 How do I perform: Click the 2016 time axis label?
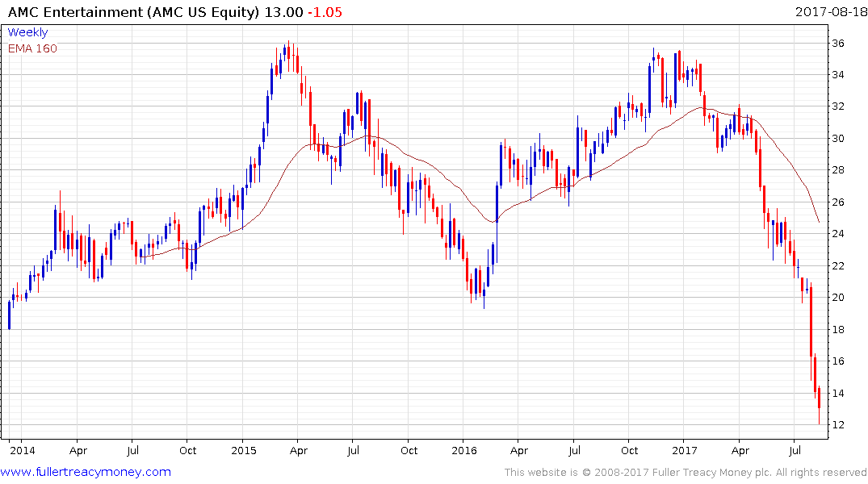tap(464, 450)
